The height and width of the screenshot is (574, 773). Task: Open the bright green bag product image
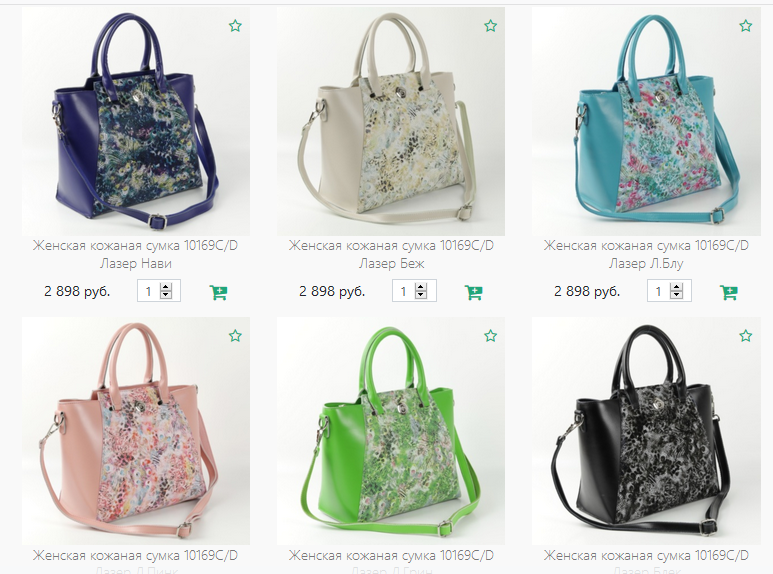[391, 431]
